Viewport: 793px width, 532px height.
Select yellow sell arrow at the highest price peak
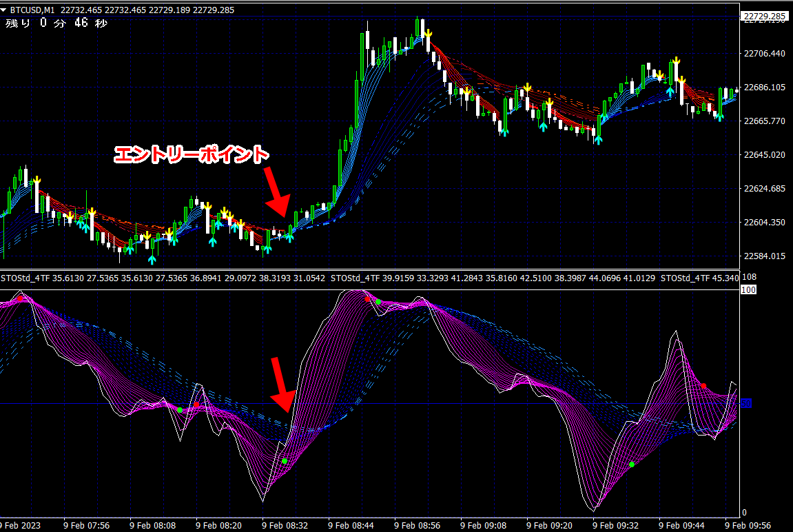tap(428, 33)
